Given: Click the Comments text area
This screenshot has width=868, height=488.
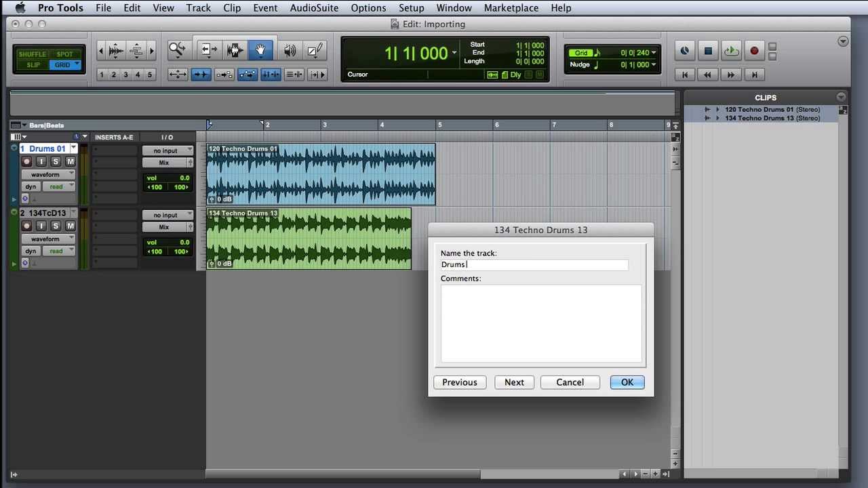Looking at the screenshot, I should click(541, 324).
